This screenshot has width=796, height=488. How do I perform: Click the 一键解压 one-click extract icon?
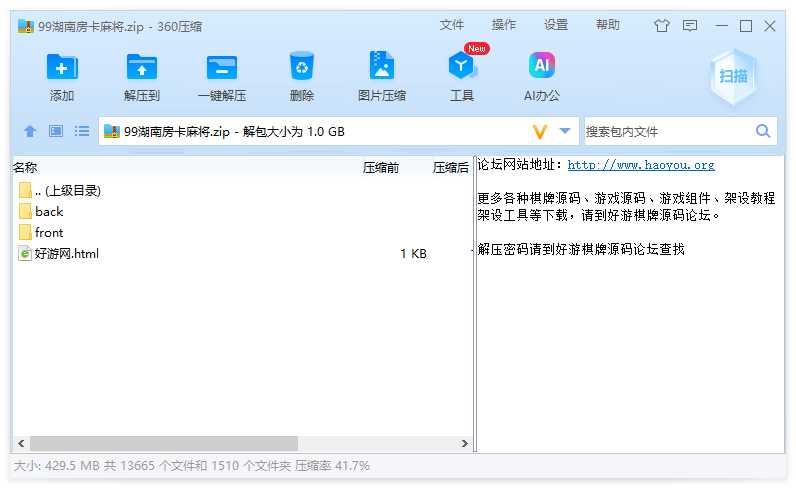coord(222,67)
